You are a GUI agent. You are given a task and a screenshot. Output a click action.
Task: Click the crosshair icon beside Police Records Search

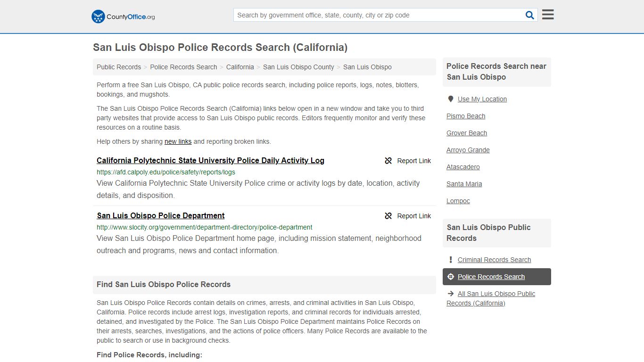(x=451, y=277)
